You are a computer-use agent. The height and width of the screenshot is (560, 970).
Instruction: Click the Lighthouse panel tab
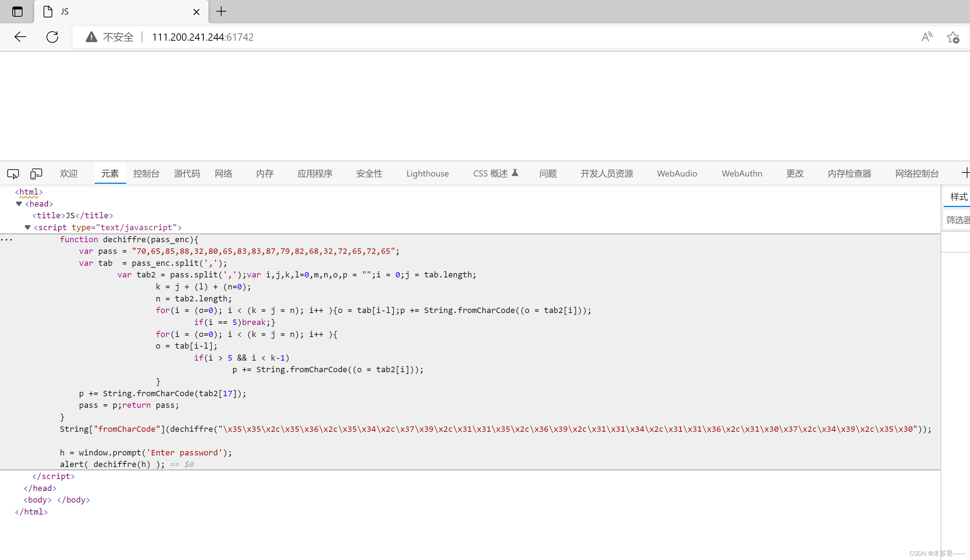click(x=427, y=173)
